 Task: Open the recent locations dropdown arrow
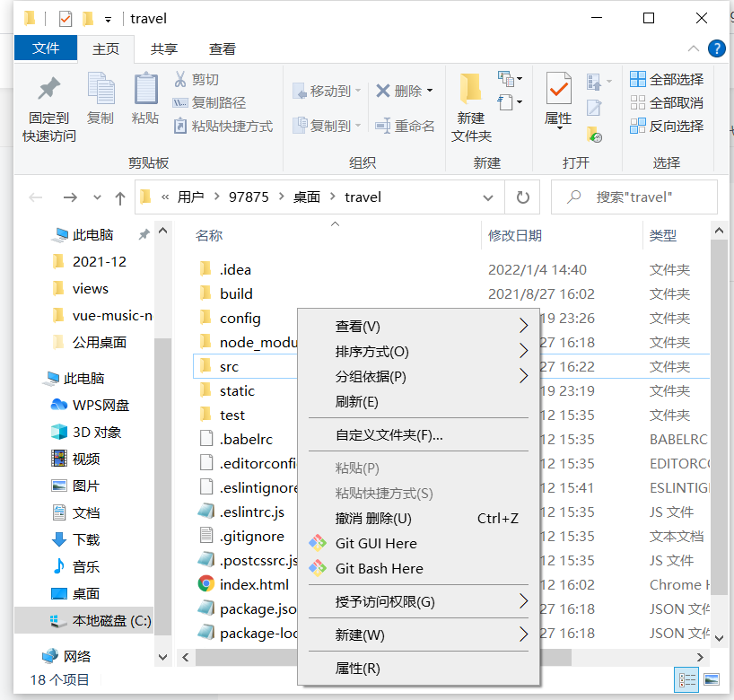[x=97, y=197]
